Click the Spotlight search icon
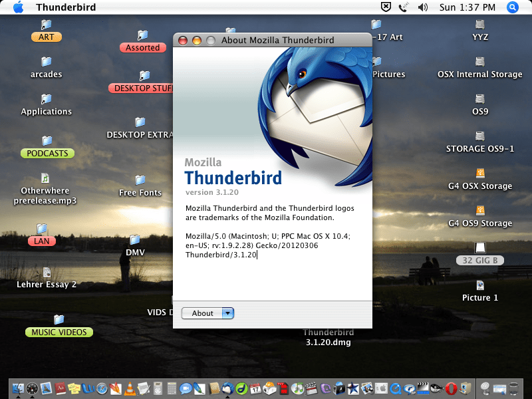 pos(513,7)
